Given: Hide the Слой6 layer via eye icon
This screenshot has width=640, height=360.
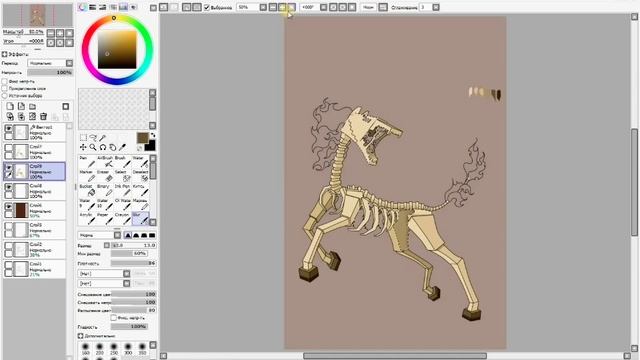Looking at the screenshot, I should click(x=9, y=207).
